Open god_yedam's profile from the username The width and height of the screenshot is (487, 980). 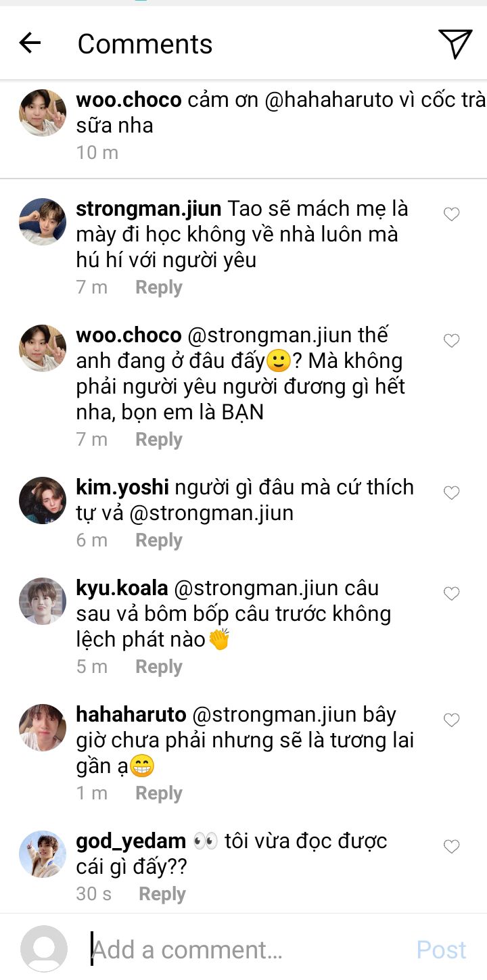[x=131, y=841]
